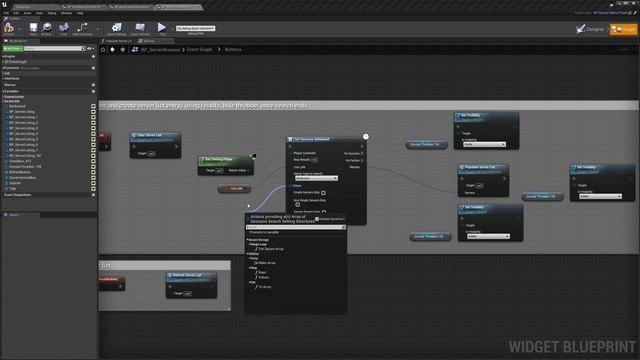
Task: Switch to Designer mode
Action: (x=590, y=29)
